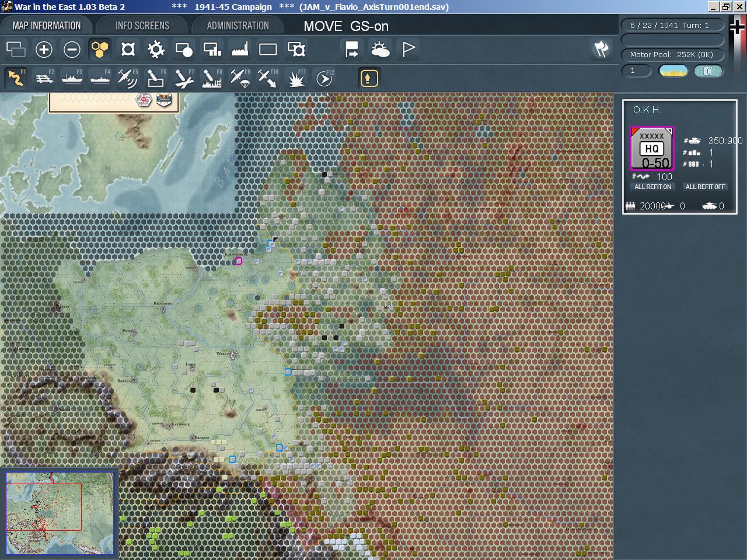The width and height of the screenshot is (747, 560).
Task: Toggle the four-cornered ring map overlay icon
Action: coord(128,50)
